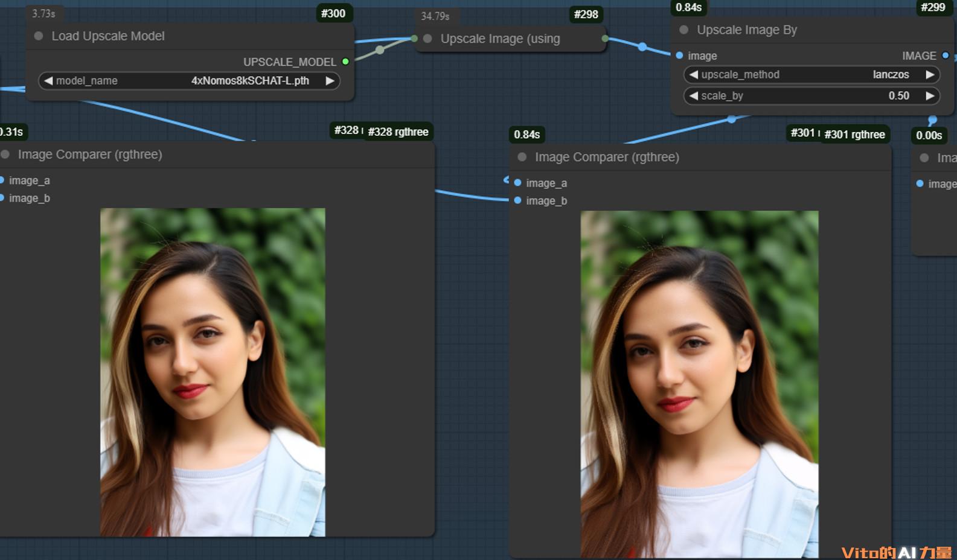Click the UPSCALE_MODEL output socket

click(x=345, y=62)
